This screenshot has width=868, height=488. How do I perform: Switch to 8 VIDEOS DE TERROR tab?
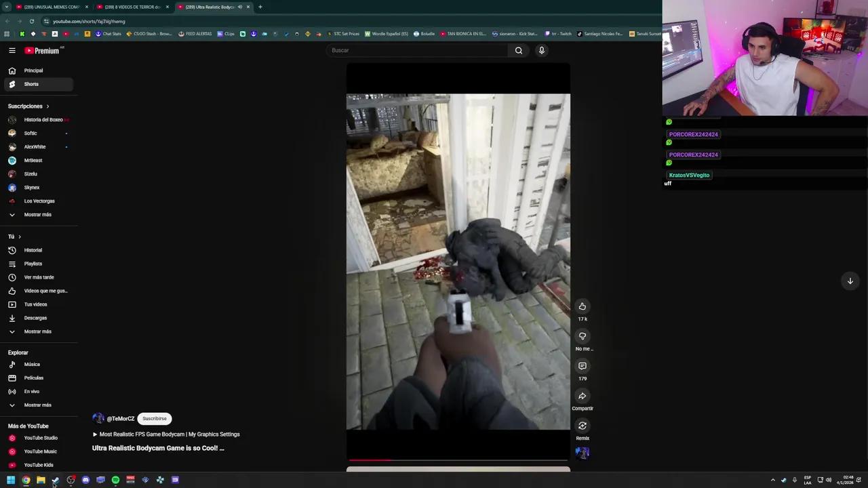point(132,7)
